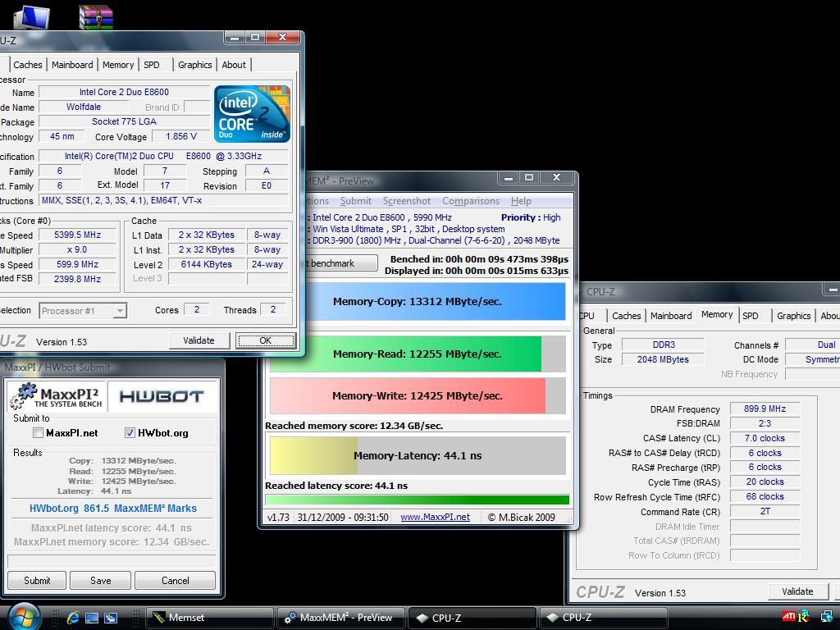Open the Submit menu in MaxxMEM
This screenshot has height=630, width=840.
pos(356,201)
